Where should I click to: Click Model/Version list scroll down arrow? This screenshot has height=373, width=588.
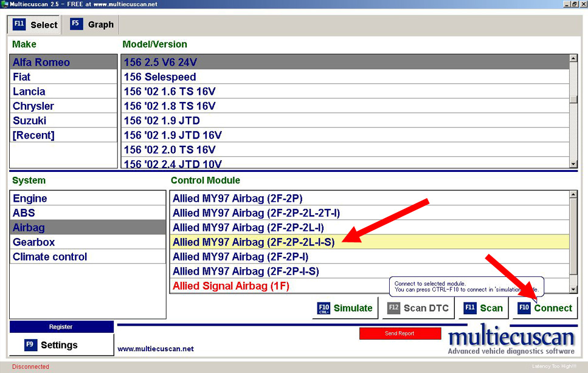(x=573, y=164)
